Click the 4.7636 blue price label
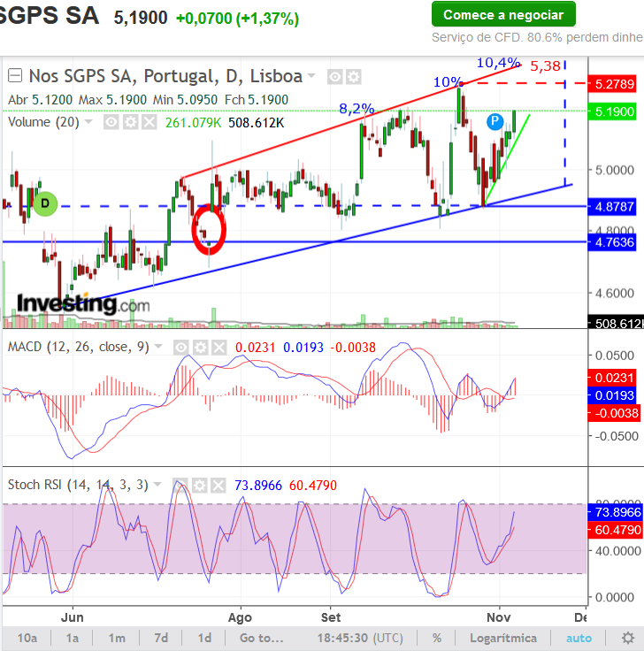The width and height of the screenshot is (644, 651). click(x=613, y=242)
